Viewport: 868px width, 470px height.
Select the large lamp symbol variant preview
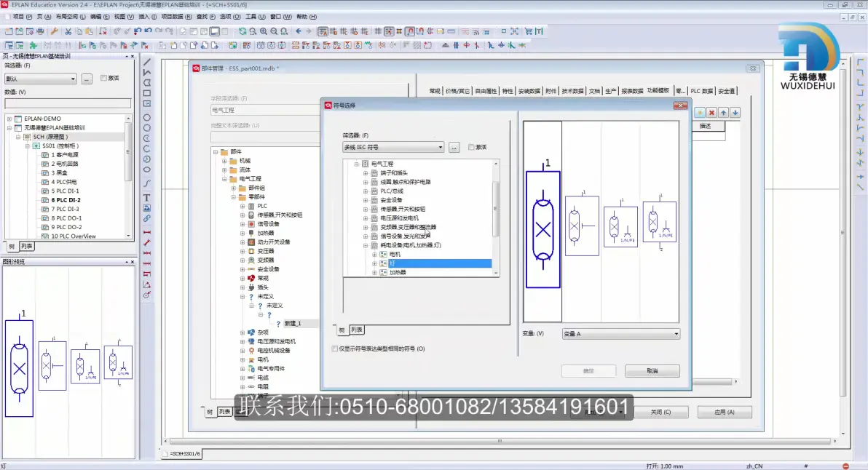(542, 229)
